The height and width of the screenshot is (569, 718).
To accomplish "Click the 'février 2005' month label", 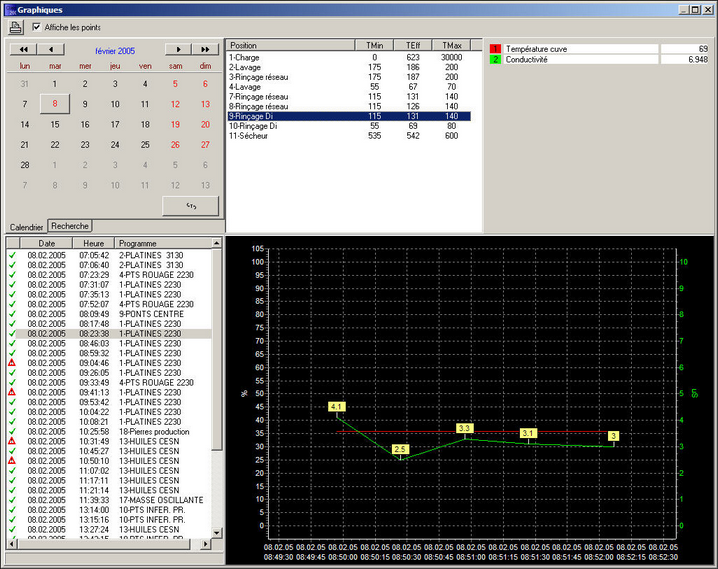I will (115, 51).
